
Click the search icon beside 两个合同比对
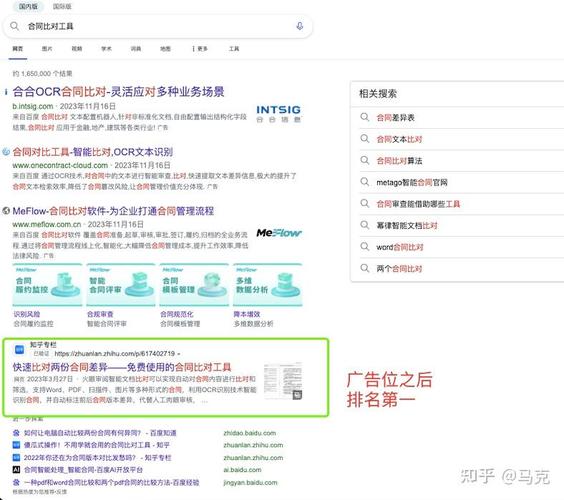tap(365, 268)
